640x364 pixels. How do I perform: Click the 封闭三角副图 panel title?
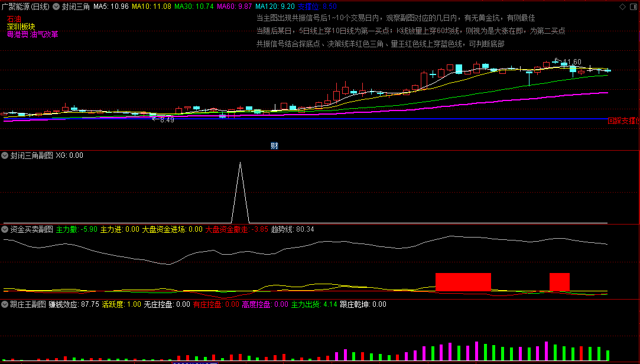click(31, 155)
